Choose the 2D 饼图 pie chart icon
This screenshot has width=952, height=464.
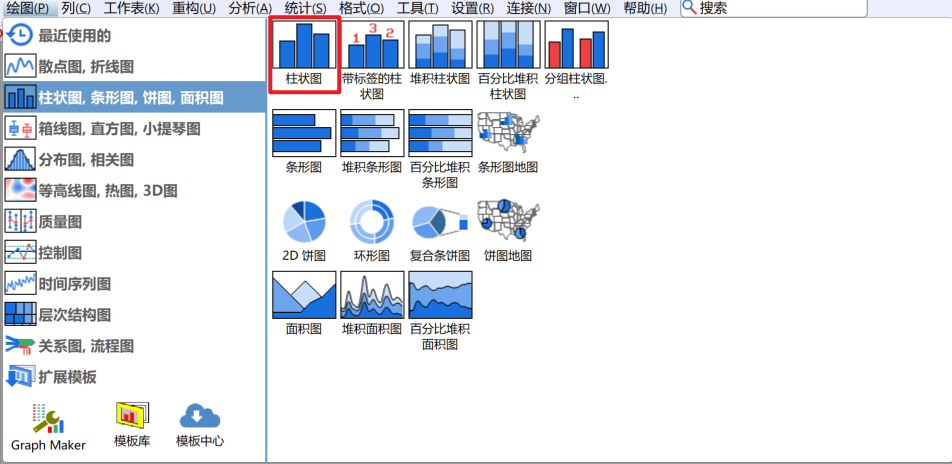pyautogui.click(x=304, y=222)
